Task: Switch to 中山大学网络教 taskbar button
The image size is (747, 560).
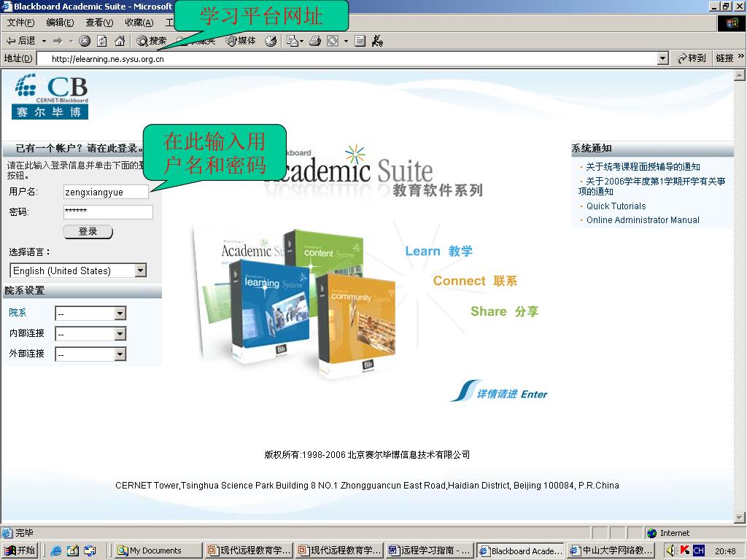Action: point(611,551)
